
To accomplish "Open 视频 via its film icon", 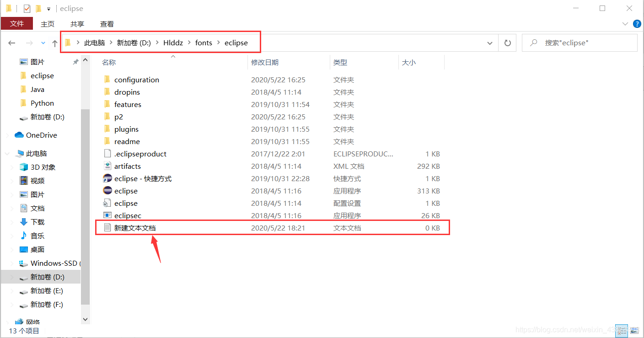I will tap(24, 181).
